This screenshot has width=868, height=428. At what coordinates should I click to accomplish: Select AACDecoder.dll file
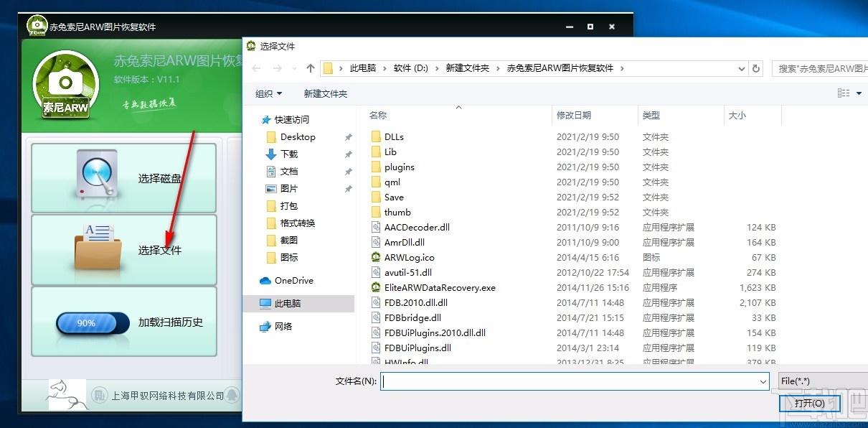click(417, 227)
